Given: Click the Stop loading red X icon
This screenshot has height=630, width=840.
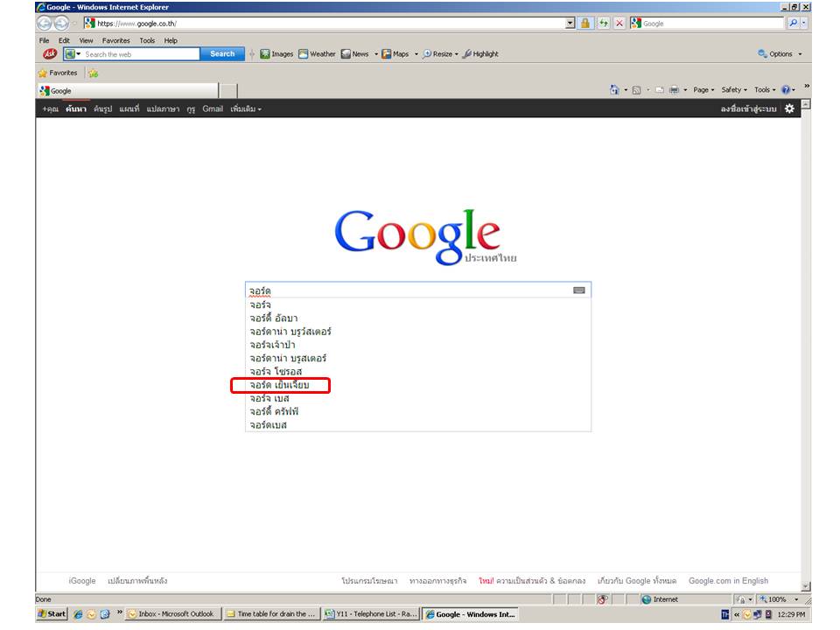Looking at the screenshot, I should coord(619,24).
